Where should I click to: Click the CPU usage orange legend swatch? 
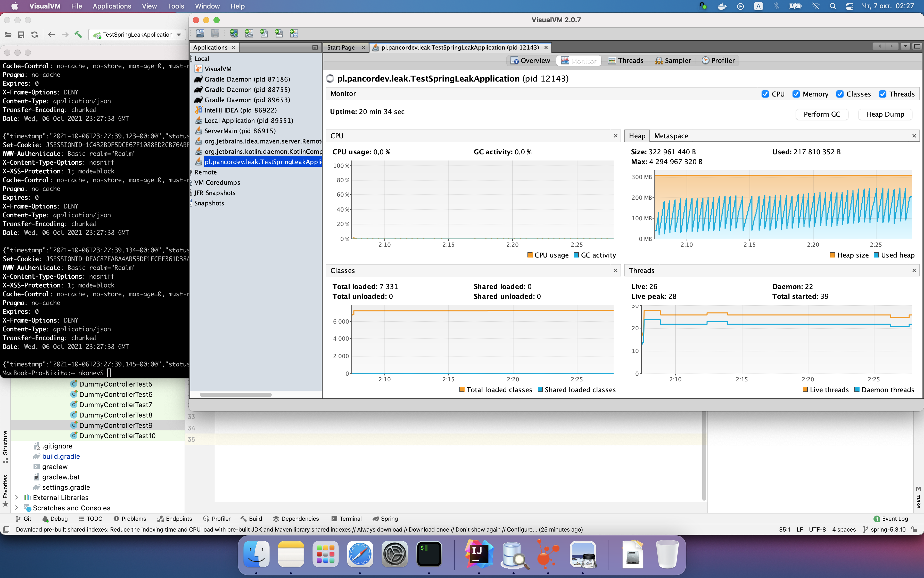[x=530, y=255]
